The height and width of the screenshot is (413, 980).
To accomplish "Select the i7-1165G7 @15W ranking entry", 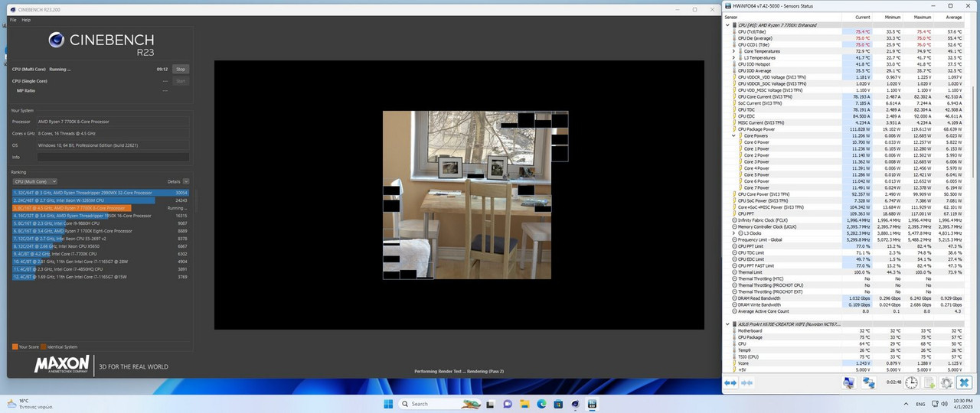I will pos(100,277).
